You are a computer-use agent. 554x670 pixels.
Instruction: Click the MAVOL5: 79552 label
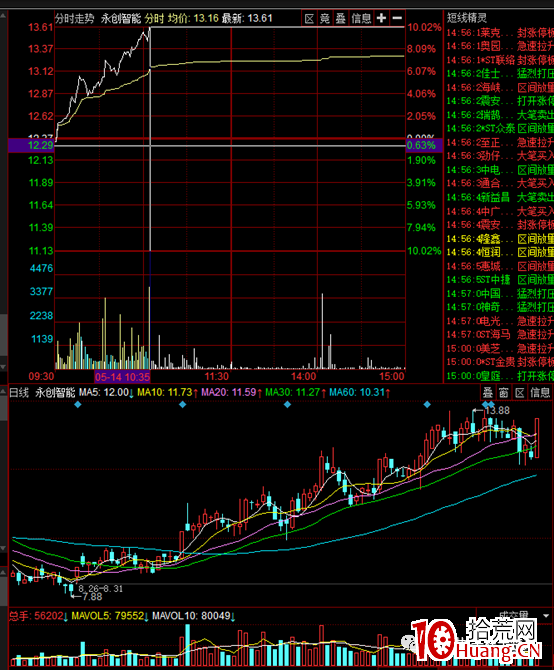point(110,616)
